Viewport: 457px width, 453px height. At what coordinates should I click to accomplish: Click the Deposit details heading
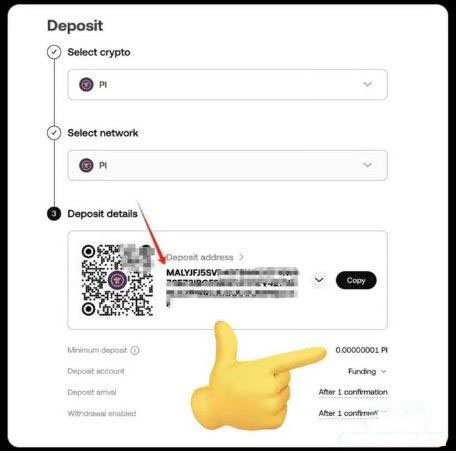102,214
